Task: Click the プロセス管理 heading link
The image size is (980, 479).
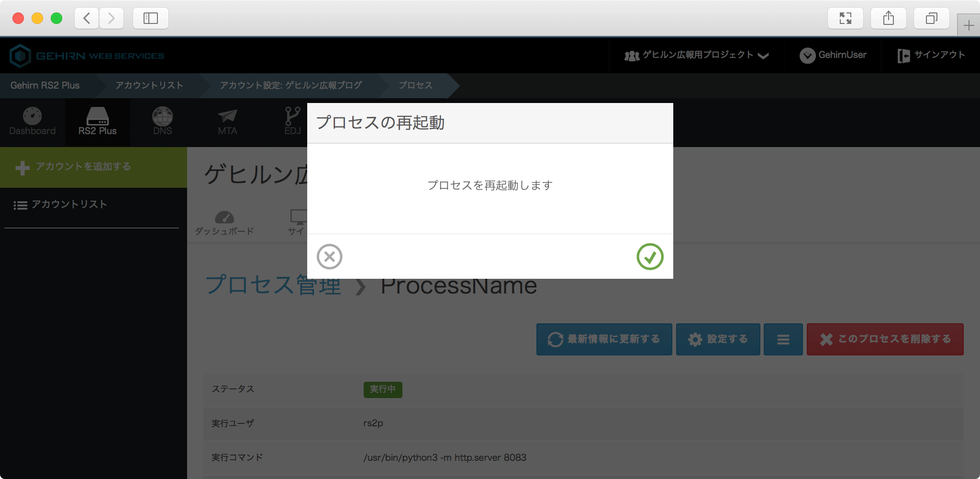Action: pos(273,285)
